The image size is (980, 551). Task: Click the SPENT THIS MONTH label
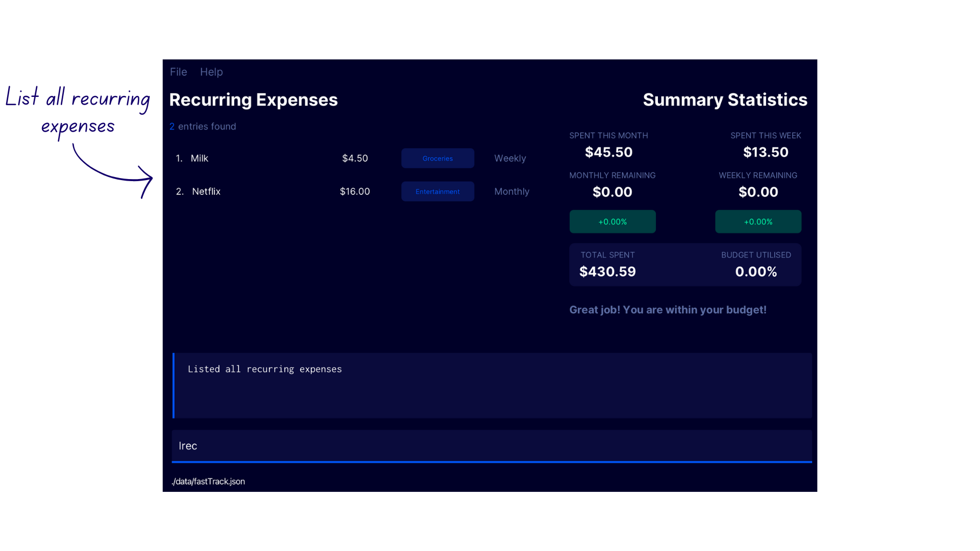point(608,135)
